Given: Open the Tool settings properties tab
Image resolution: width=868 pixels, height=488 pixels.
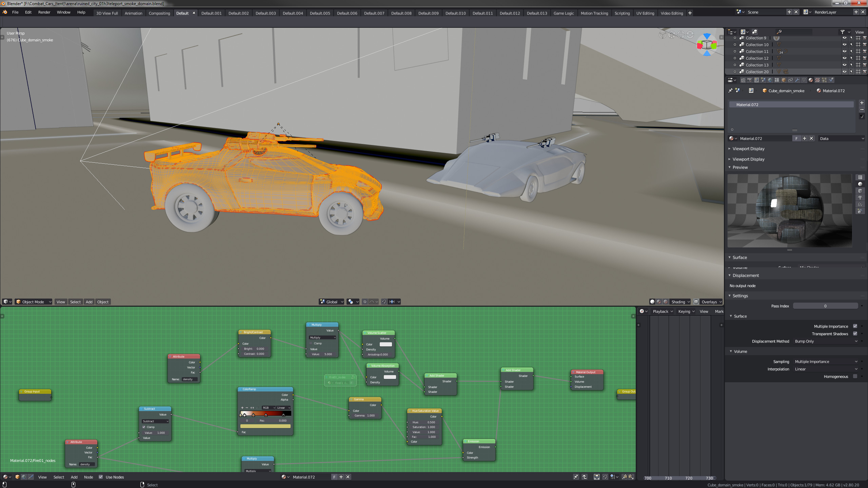Looking at the screenshot, I should tap(743, 80).
